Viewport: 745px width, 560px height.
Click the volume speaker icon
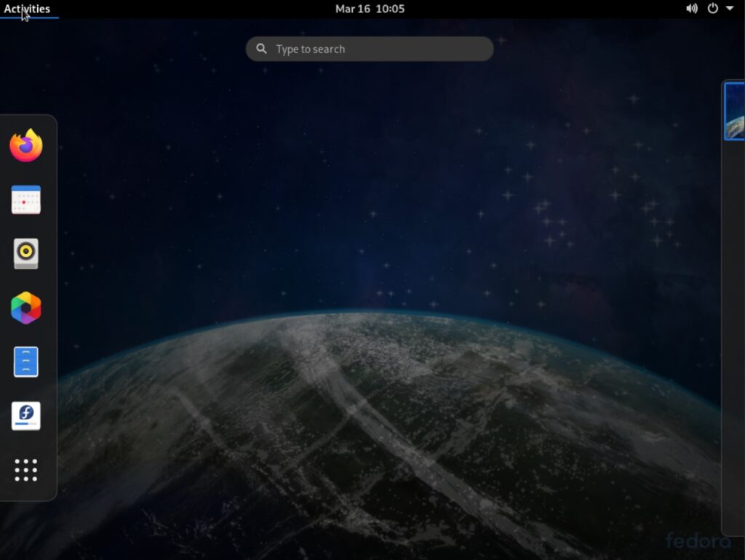coord(691,9)
